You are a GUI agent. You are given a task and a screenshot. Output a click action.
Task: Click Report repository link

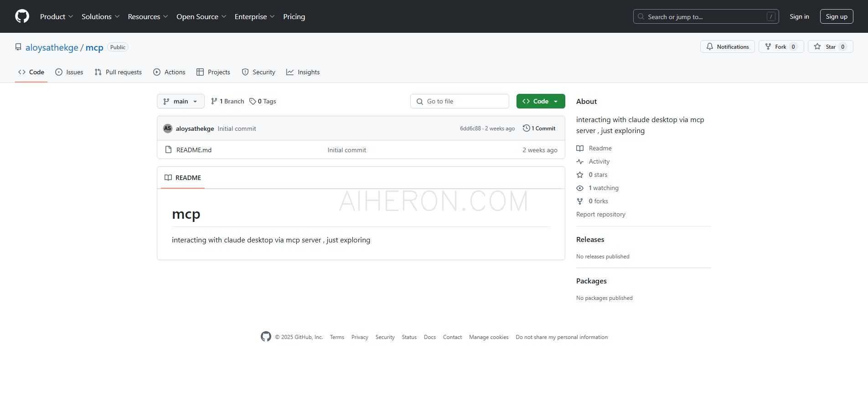pyautogui.click(x=600, y=214)
